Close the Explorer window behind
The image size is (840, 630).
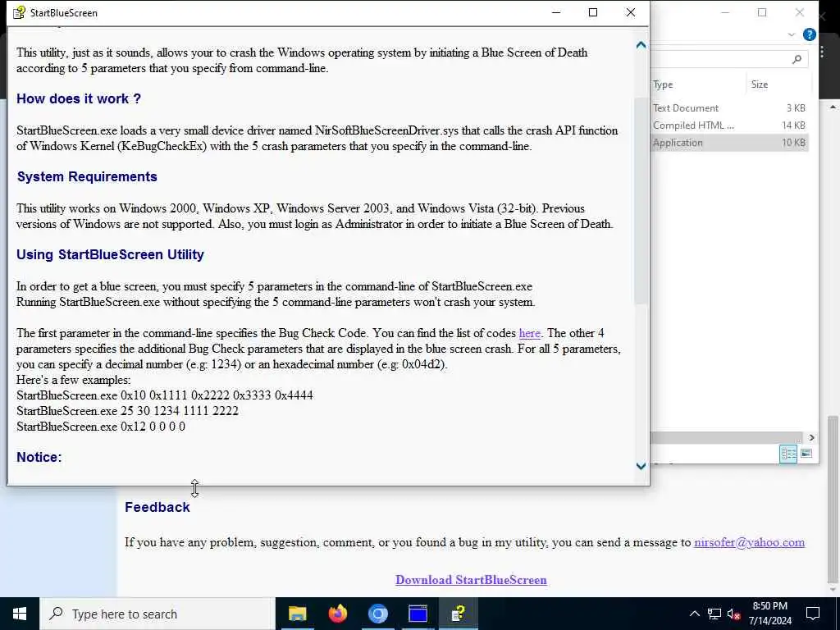[799, 12]
